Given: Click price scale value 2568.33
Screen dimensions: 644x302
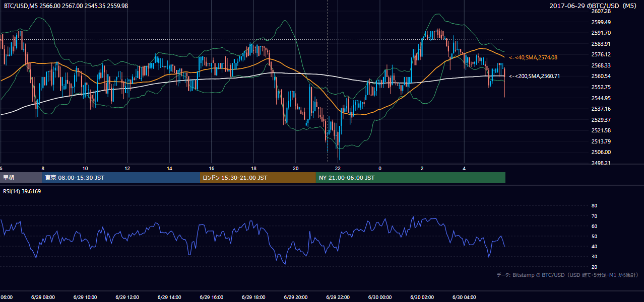Looking at the screenshot, I should click(x=601, y=65).
